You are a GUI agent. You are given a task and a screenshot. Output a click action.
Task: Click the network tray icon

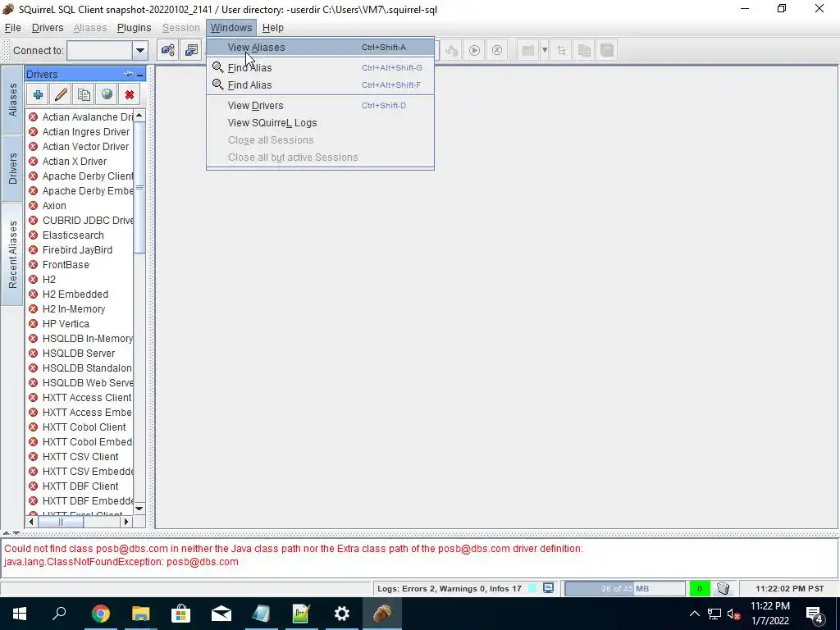[x=714, y=614]
